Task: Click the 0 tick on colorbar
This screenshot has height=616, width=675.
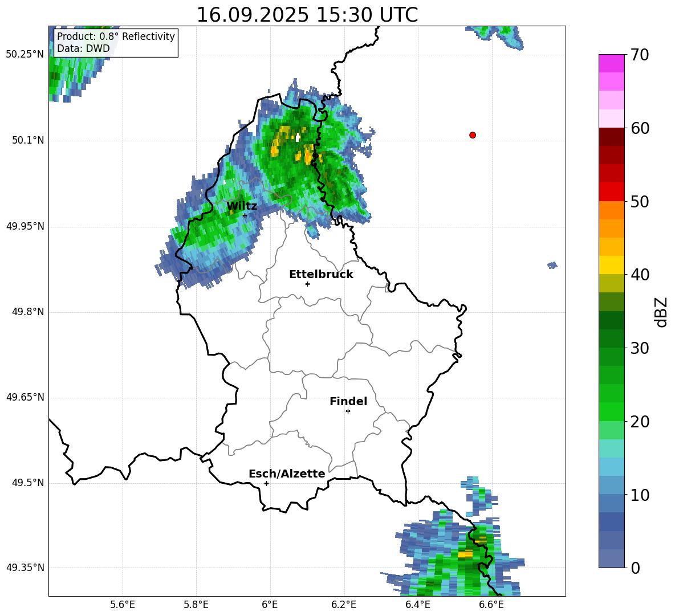Action: 635,568
